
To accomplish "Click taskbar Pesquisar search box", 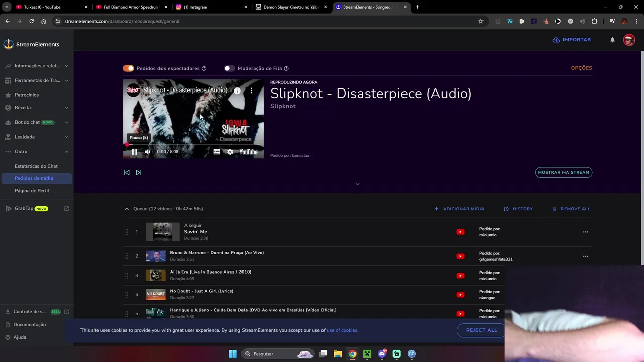I will point(278,354).
